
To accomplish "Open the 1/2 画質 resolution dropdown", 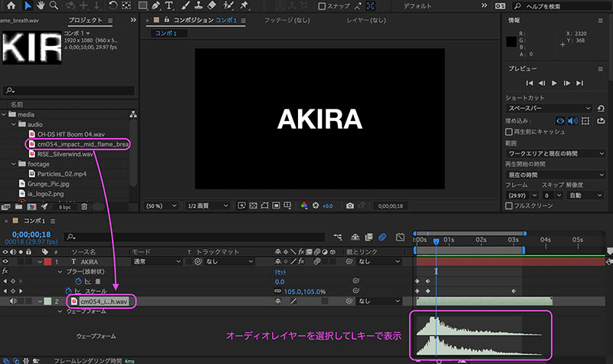I will point(207,205).
